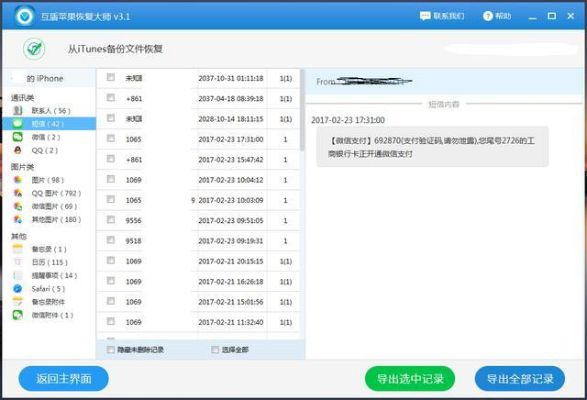The height and width of the screenshot is (400, 587).
Task: Open 其他图片 (180) icon
Action: [x=18, y=219]
